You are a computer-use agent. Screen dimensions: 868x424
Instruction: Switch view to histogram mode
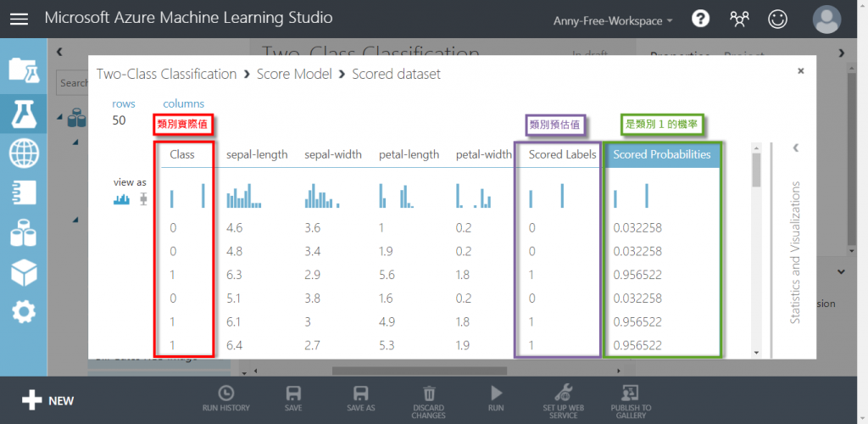[121, 199]
